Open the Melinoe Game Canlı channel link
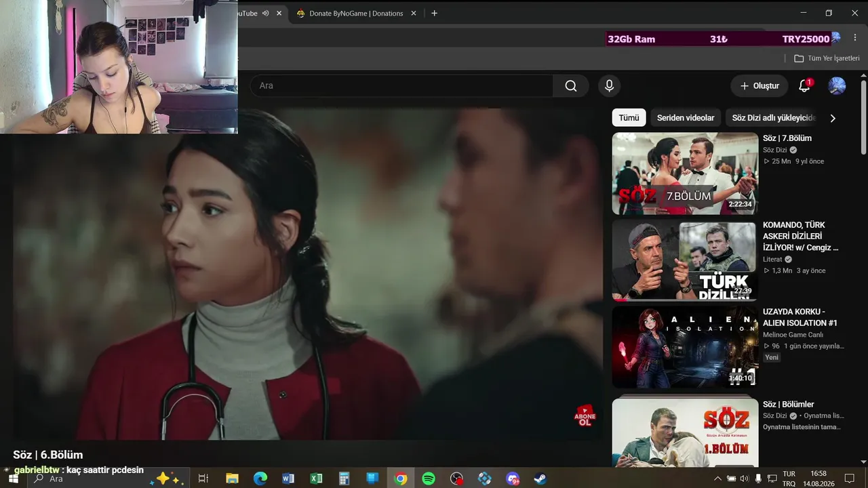This screenshot has width=868, height=488. click(x=793, y=335)
